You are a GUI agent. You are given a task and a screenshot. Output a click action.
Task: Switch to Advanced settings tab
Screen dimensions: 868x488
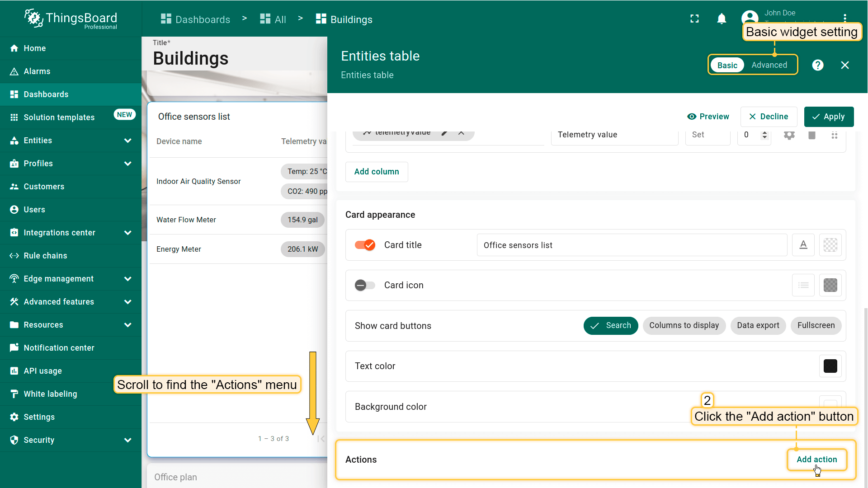point(769,65)
